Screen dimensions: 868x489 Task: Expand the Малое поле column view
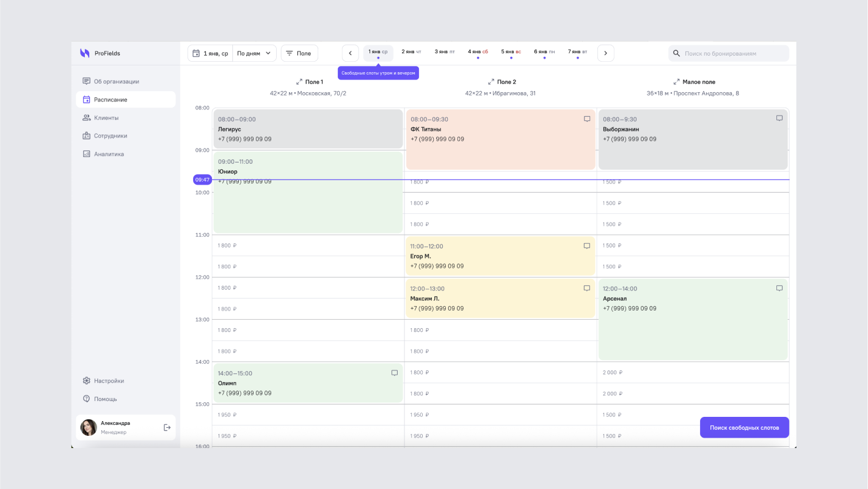click(x=676, y=82)
